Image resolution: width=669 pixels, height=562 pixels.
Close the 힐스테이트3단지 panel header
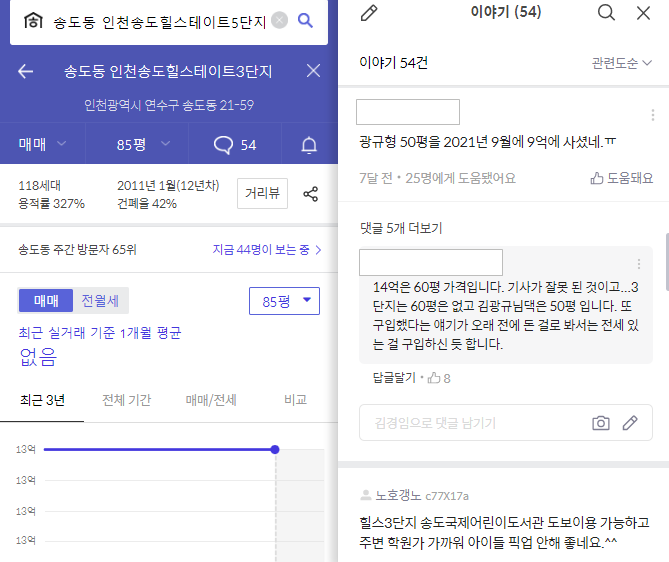(313, 71)
